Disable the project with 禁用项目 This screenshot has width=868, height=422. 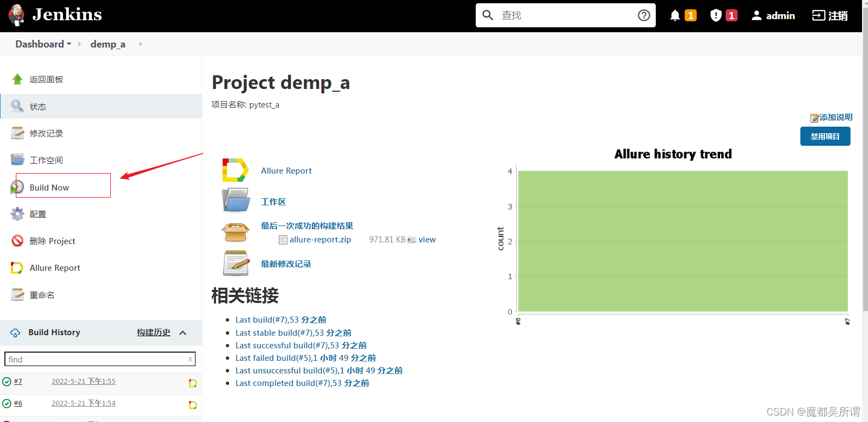pos(825,136)
